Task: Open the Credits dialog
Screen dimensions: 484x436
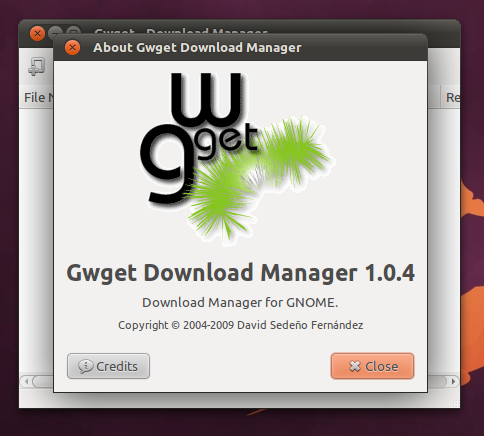Action: coord(108,366)
